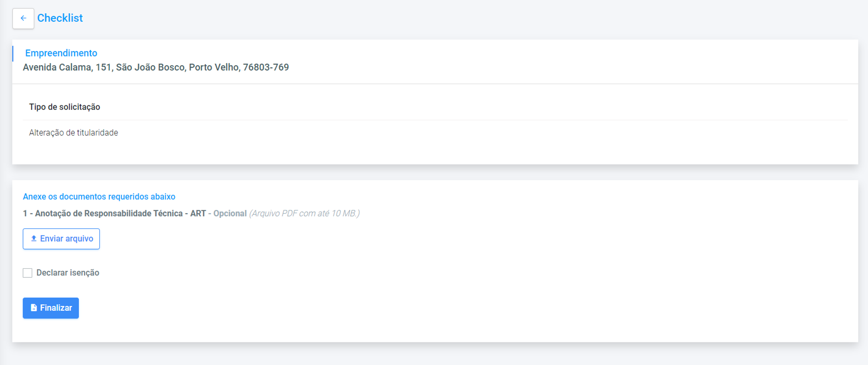Click Anotação de Responsabilidade Técnica - ART label
The width and height of the screenshot is (868, 365).
(x=121, y=214)
